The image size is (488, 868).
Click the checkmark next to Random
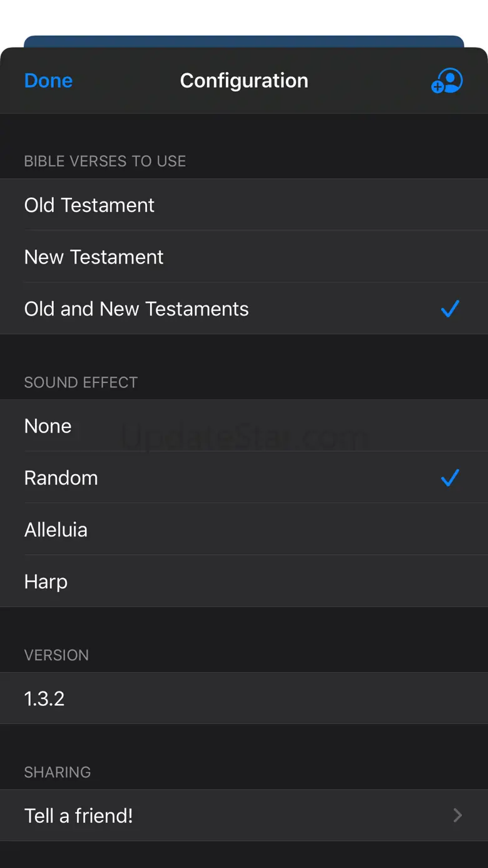coord(450,478)
